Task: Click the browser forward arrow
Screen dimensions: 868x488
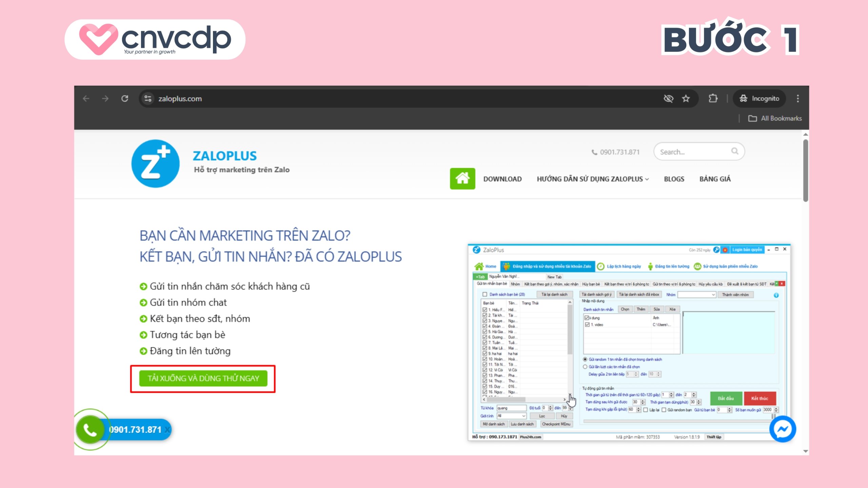Action: [x=105, y=99]
